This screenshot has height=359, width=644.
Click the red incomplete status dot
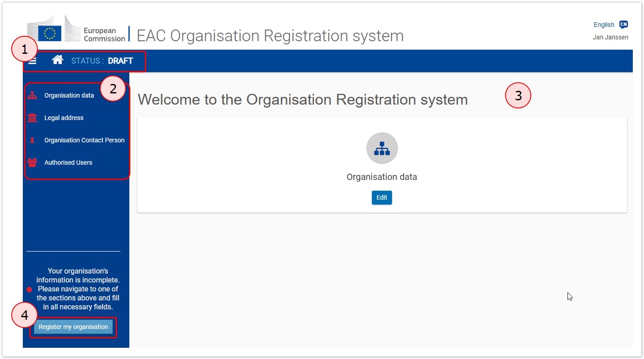tap(29, 289)
